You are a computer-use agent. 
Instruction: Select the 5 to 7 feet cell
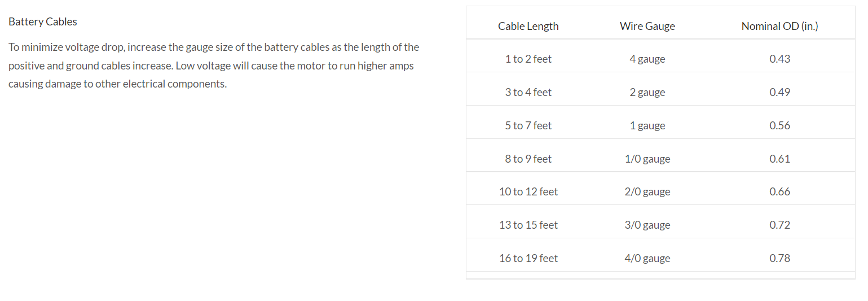528,125
